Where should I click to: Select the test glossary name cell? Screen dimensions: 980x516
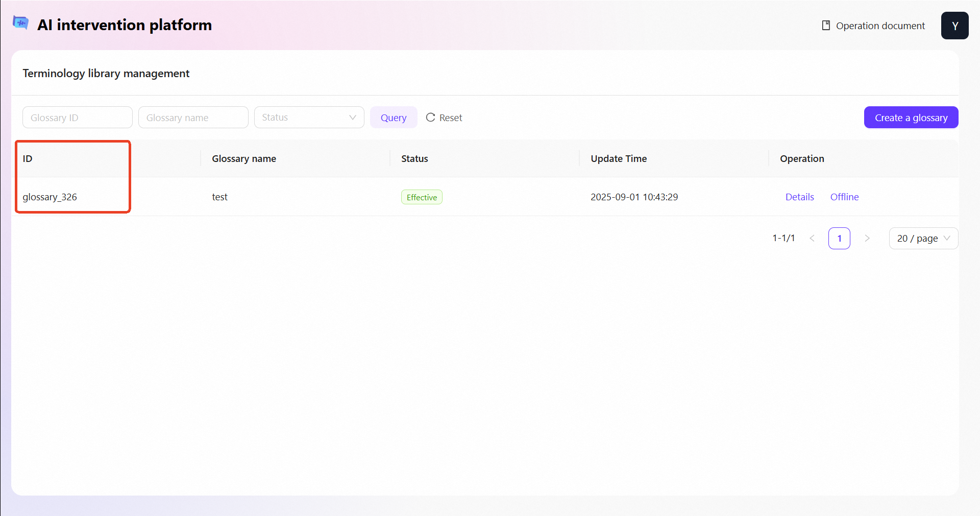click(220, 197)
